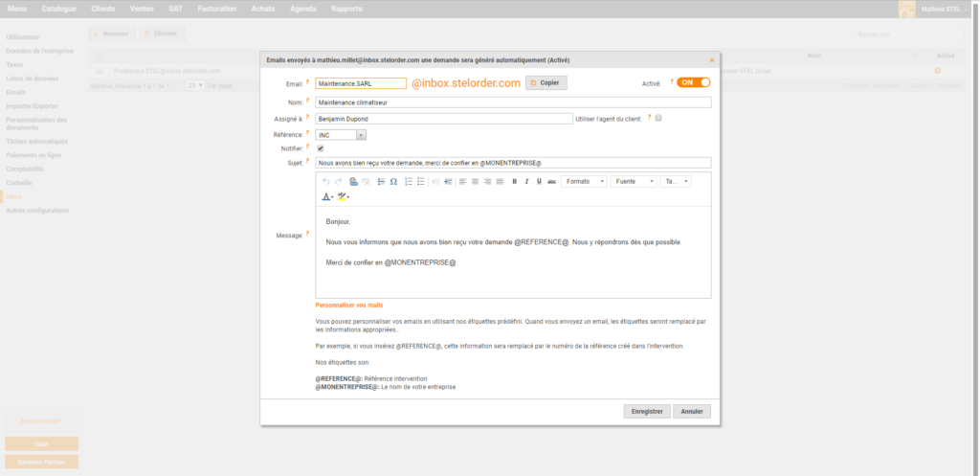This screenshot has height=476, width=980.
Task: Open the text color picker
Action: (x=327, y=196)
